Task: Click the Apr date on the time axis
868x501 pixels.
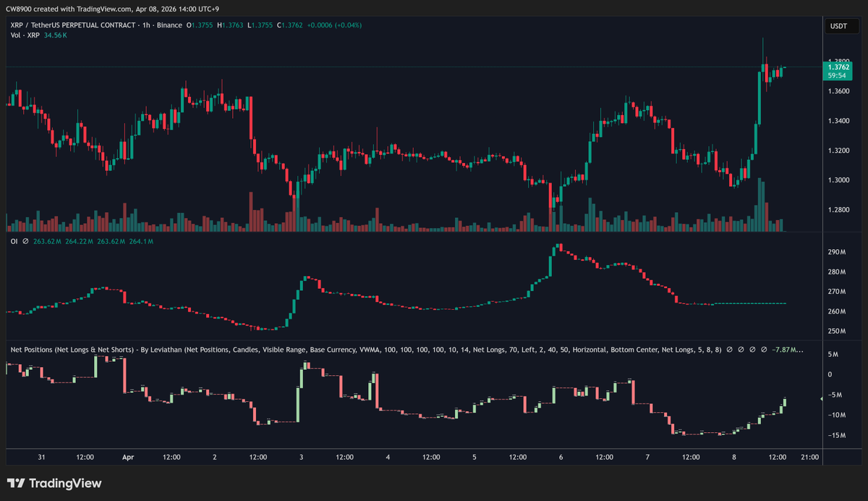Action: [x=128, y=457]
